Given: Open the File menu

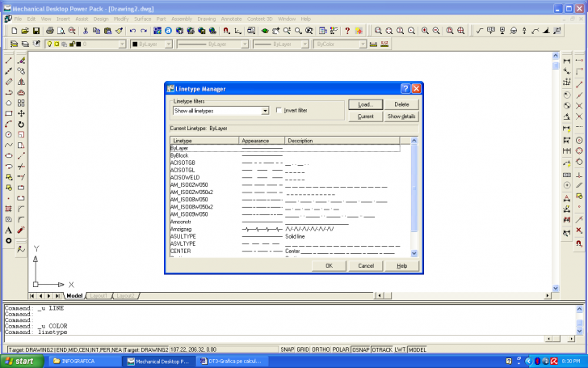Looking at the screenshot, I should 18,19.
